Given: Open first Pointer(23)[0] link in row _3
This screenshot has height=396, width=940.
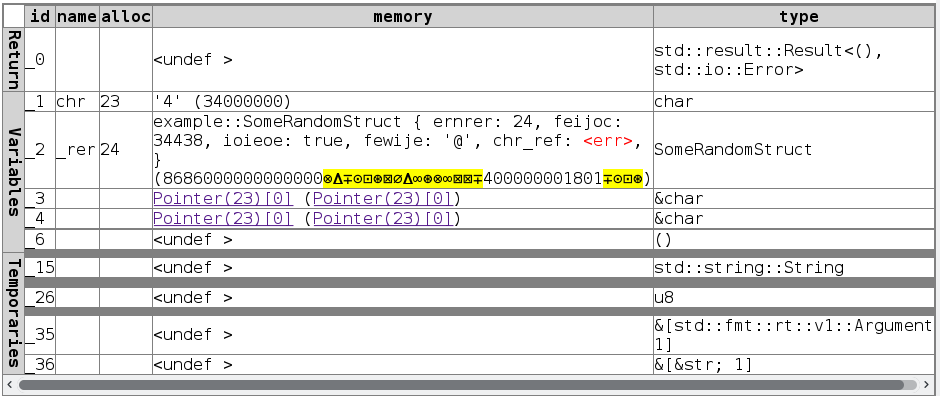Looking at the screenshot, I should click(x=223, y=198).
